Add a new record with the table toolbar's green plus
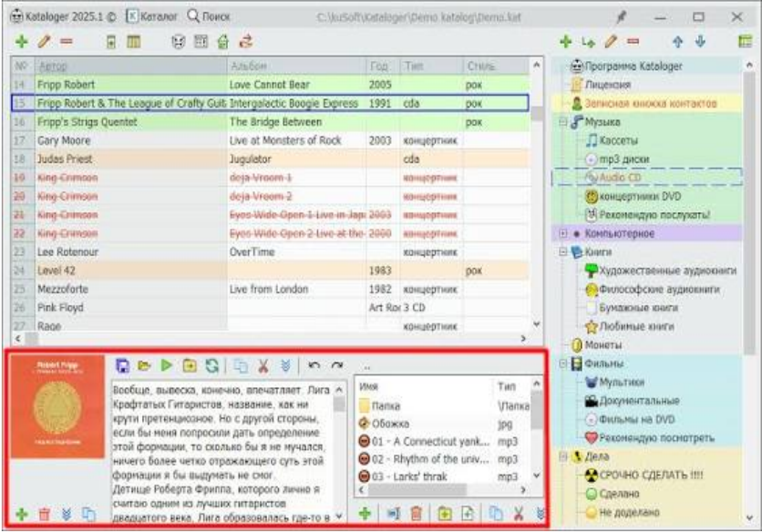The width and height of the screenshot is (762, 532). pyautogui.click(x=21, y=42)
